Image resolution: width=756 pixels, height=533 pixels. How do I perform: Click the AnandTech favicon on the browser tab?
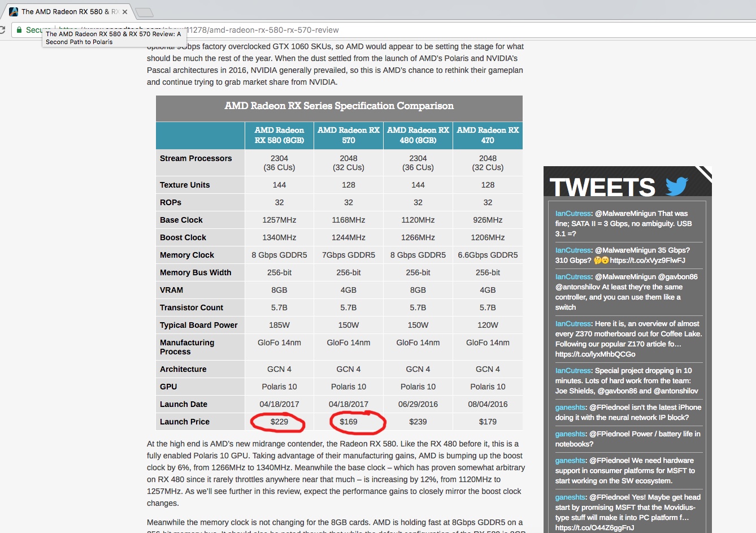point(14,11)
